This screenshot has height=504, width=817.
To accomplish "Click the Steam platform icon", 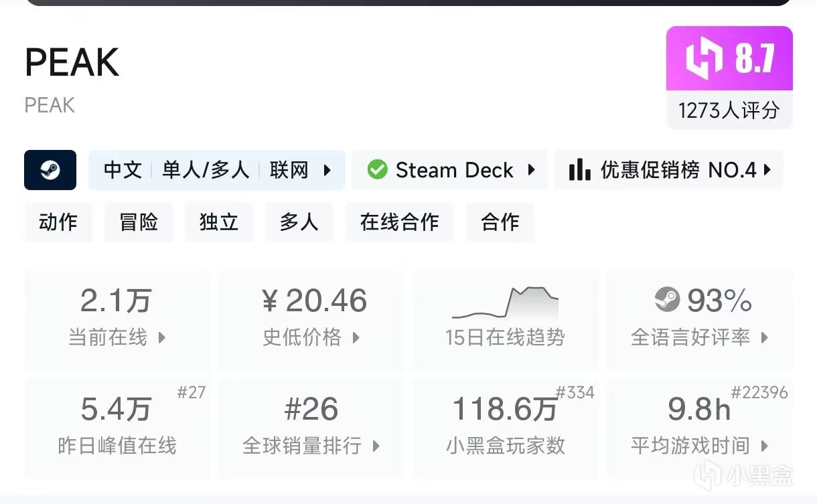I will click(x=50, y=170).
